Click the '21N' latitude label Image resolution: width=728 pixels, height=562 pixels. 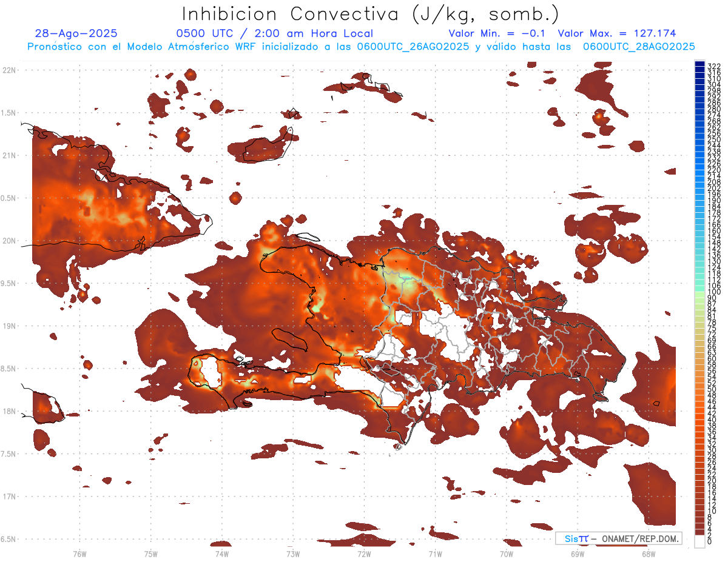click(x=9, y=155)
